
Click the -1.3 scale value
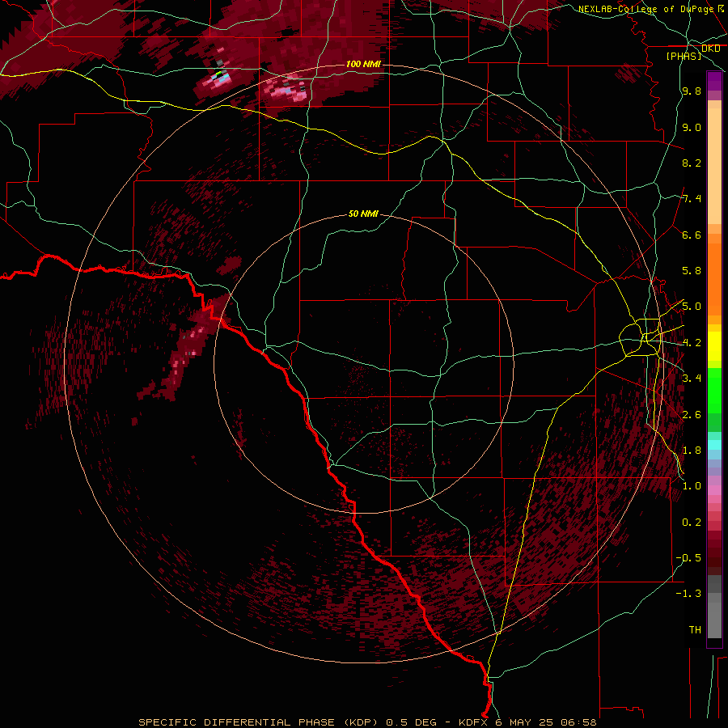coord(688,594)
